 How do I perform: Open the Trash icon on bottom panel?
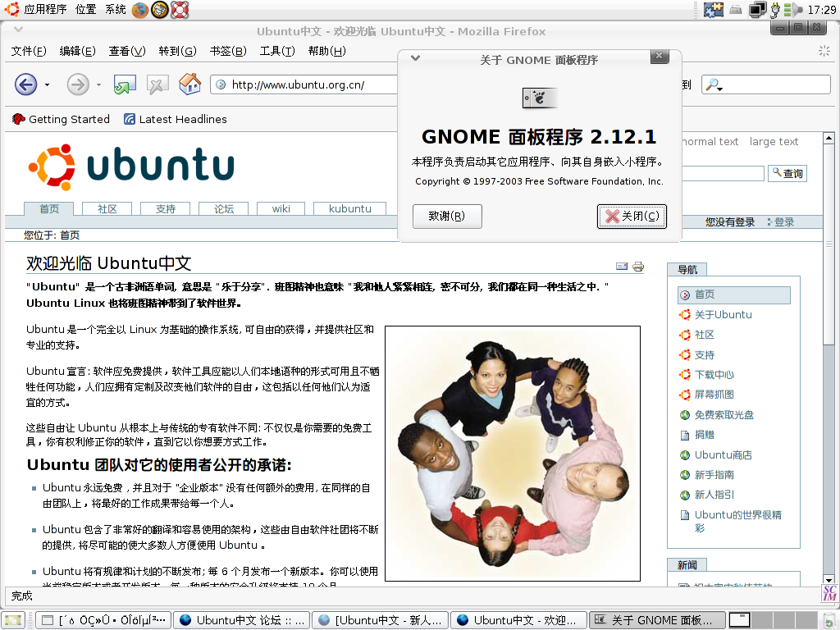point(829,620)
